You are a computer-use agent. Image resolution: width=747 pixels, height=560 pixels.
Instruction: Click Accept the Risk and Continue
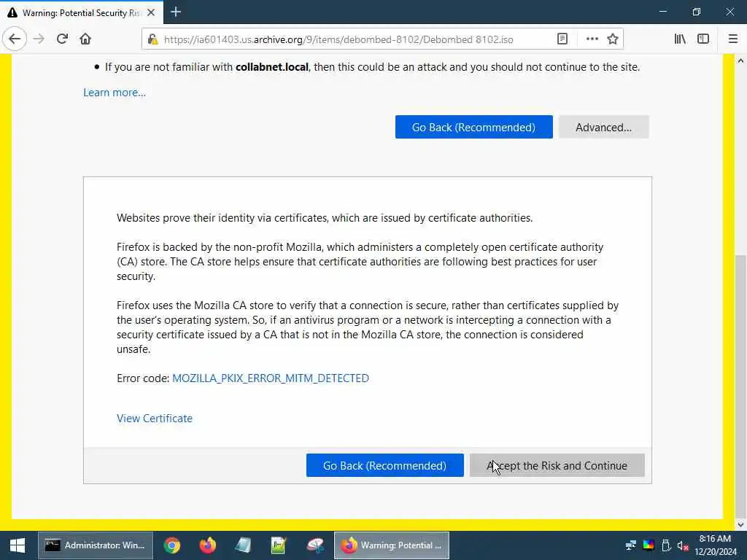coord(557,465)
